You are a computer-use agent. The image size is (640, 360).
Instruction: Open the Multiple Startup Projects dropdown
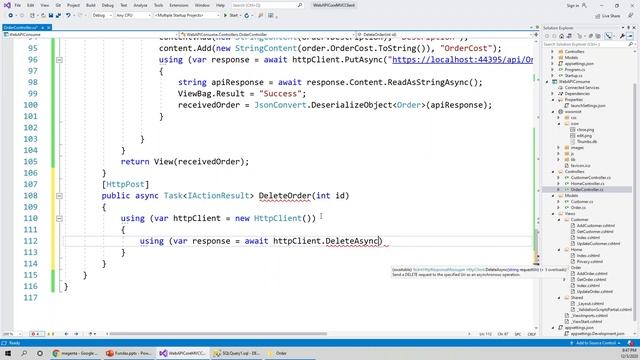pos(187,16)
